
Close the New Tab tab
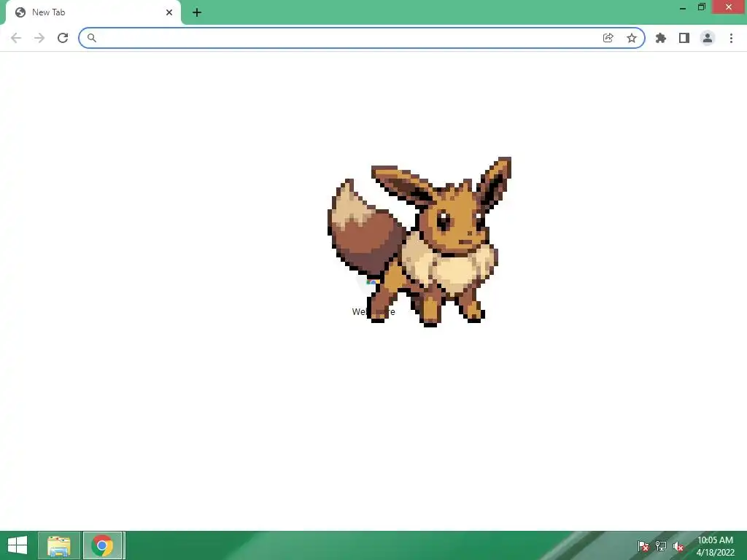[169, 12]
